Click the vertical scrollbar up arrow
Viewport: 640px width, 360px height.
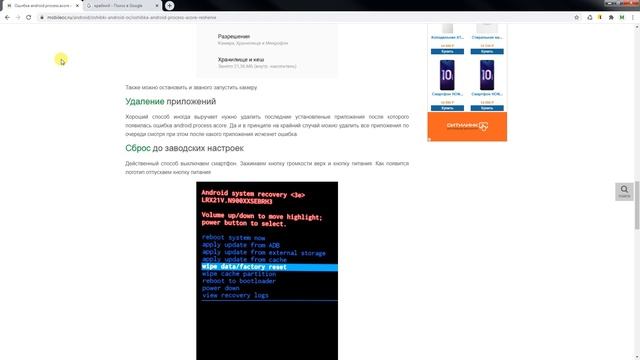tap(637, 27)
